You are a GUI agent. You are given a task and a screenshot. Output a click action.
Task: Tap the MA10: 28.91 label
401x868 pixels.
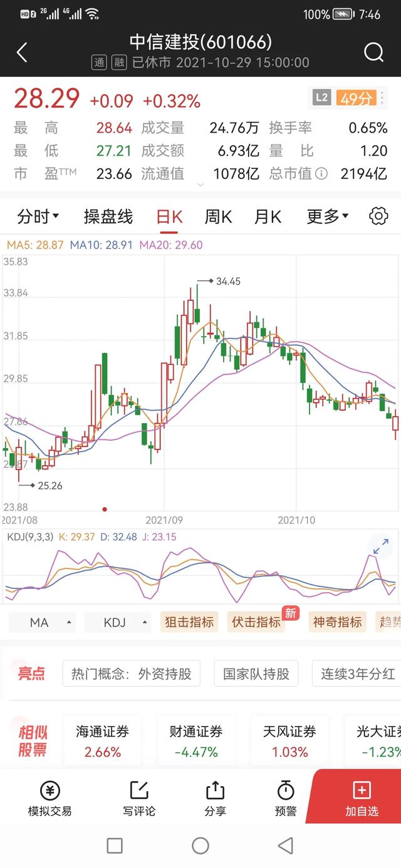101,245
